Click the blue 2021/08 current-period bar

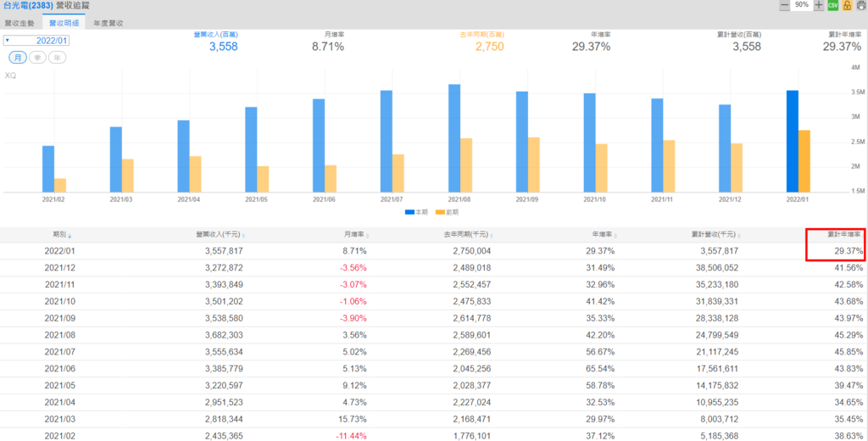click(454, 138)
